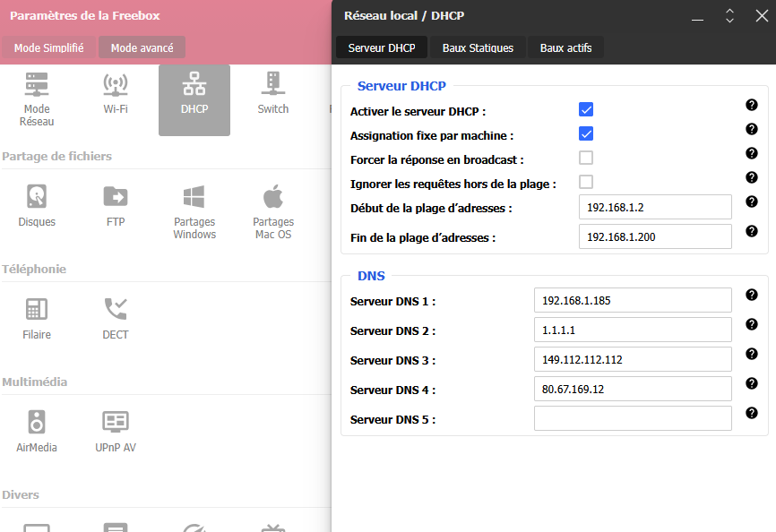Open Partages Windows icon
776x532 pixels.
coord(194,211)
